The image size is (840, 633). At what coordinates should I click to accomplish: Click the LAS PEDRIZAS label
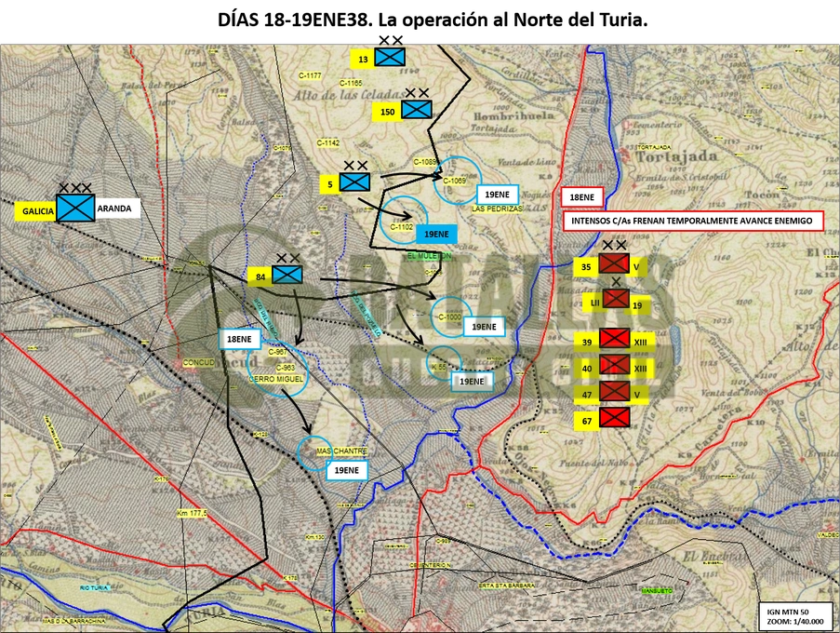click(497, 209)
